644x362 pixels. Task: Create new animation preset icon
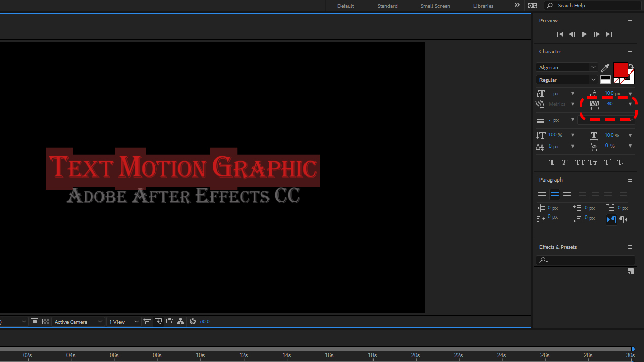pos(630,271)
